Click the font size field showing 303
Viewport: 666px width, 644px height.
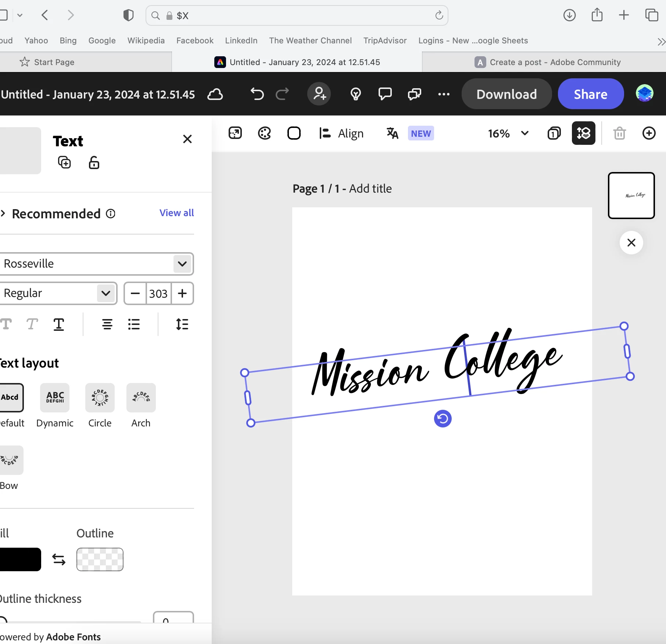tap(158, 293)
